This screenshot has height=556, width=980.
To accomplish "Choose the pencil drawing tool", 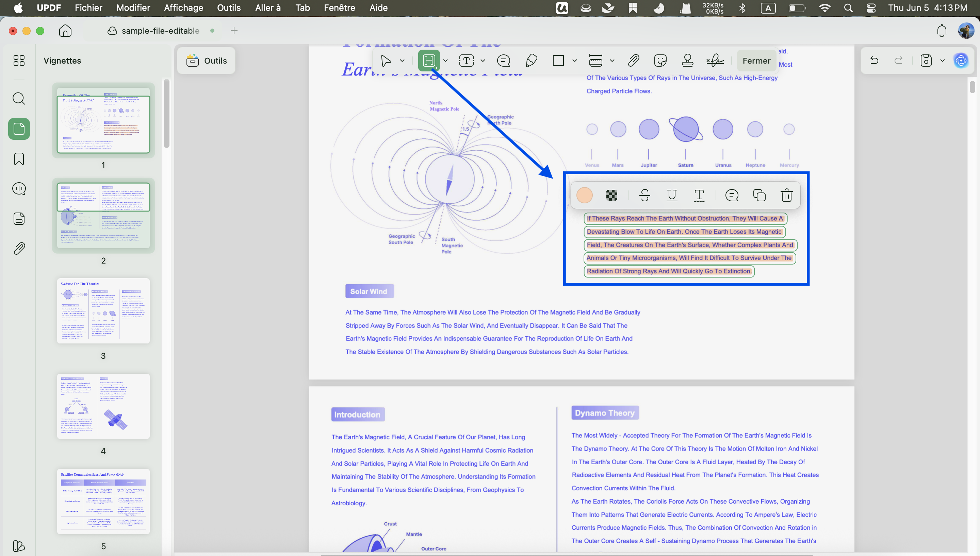I will tap(531, 60).
